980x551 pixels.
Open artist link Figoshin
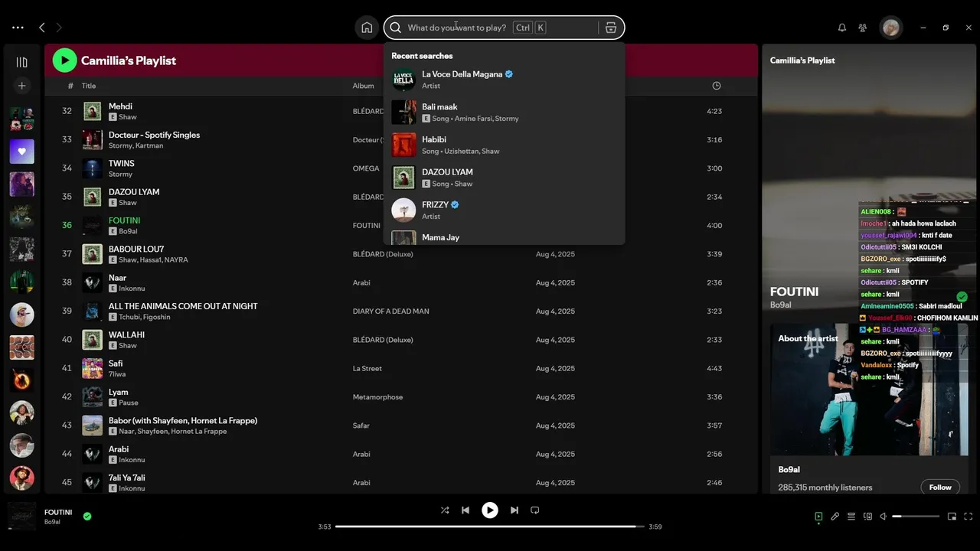click(x=156, y=317)
